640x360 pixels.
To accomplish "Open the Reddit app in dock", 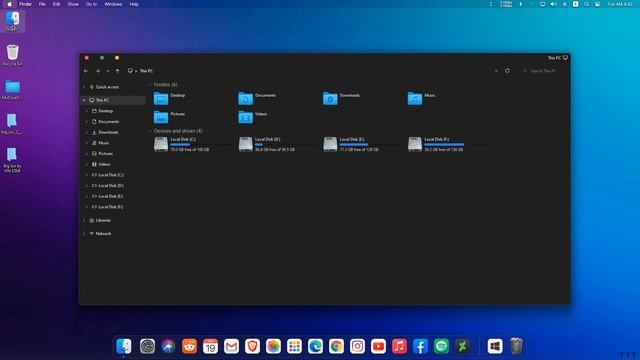I will 189,346.
